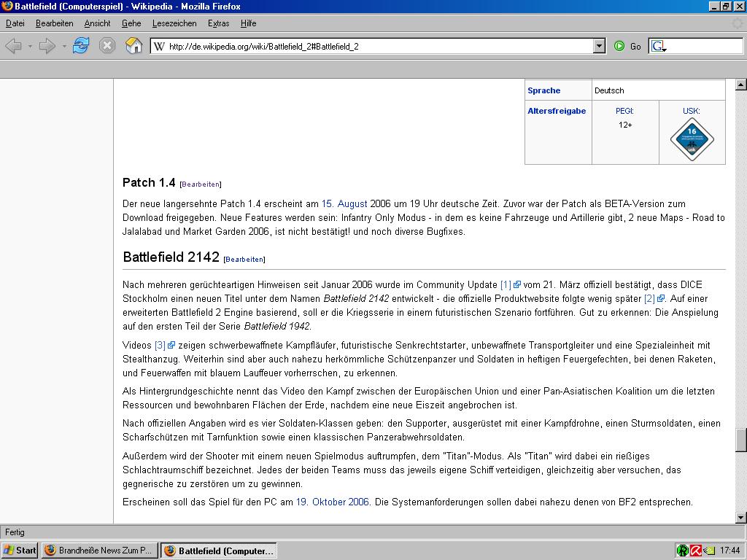
Task: Edit the Battlefield 2142 section via Bearbeiten
Action: (x=244, y=260)
